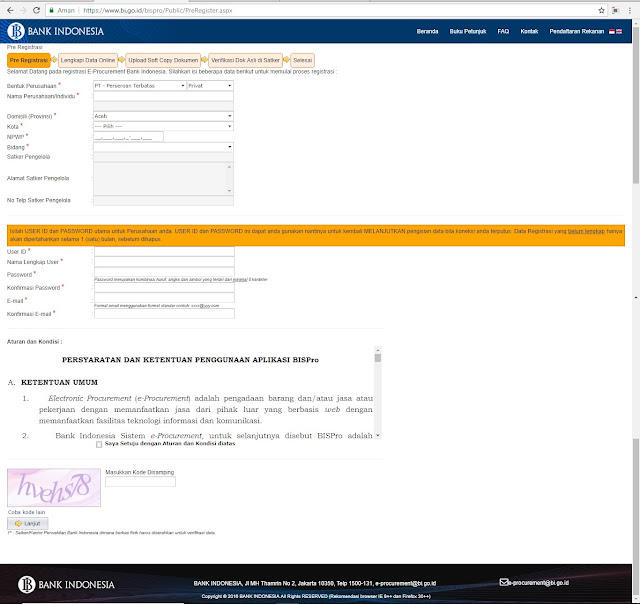Click the belum lengkap link in orange notice
This screenshot has width=640, height=604.
coord(586,231)
